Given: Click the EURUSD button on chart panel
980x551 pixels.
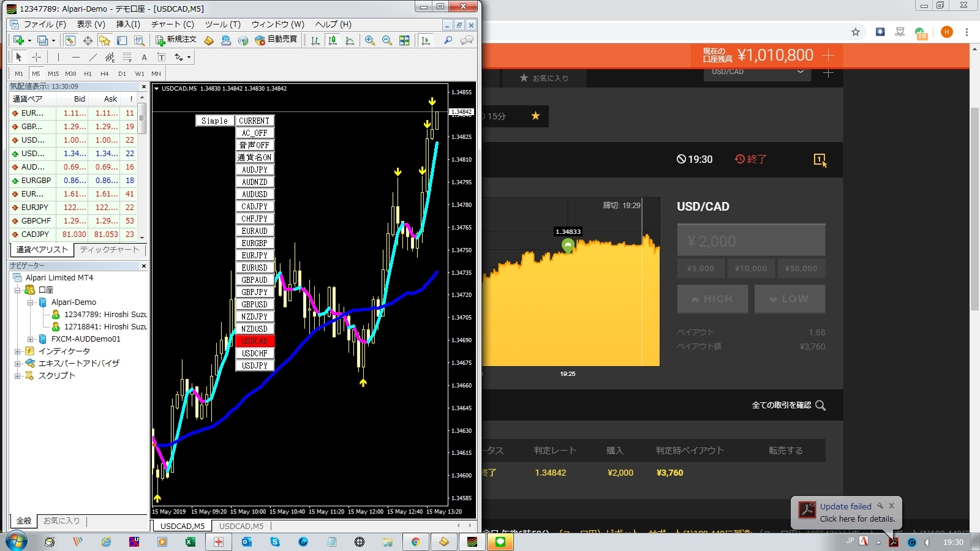Looking at the screenshot, I should 255,268.
